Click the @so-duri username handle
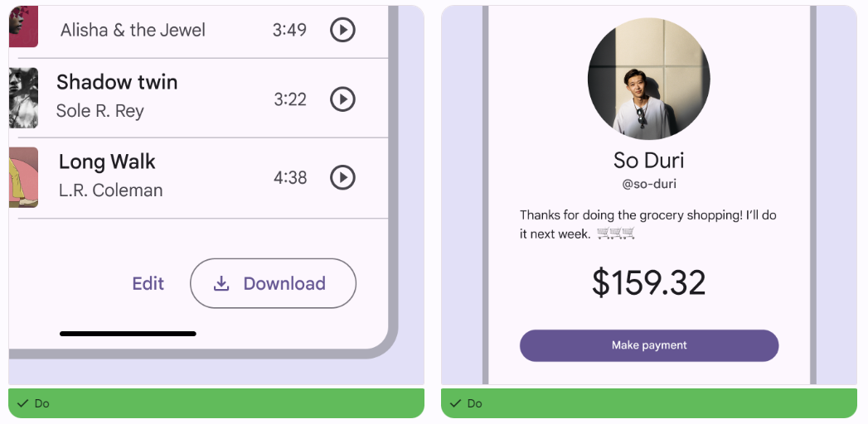The height and width of the screenshot is (424, 868). (x=648, y=184)
